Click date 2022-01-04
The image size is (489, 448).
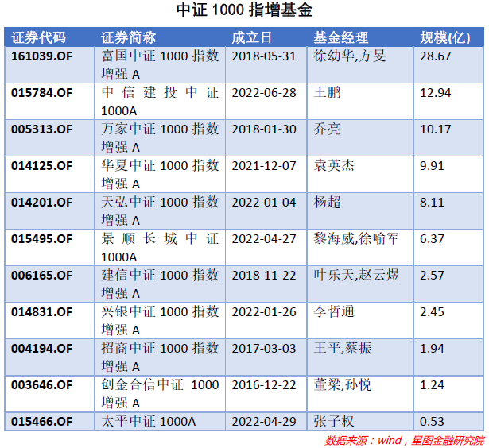click(264, 203)
